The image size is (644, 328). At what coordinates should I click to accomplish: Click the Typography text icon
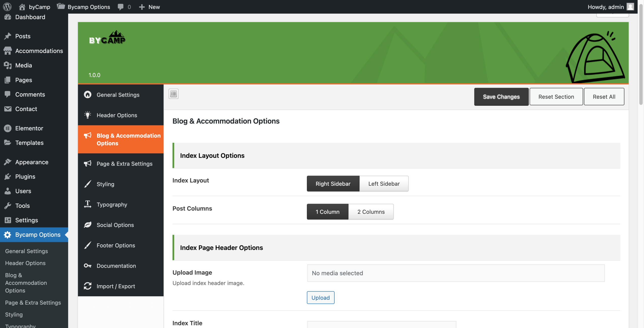click(x=88, y=204)
